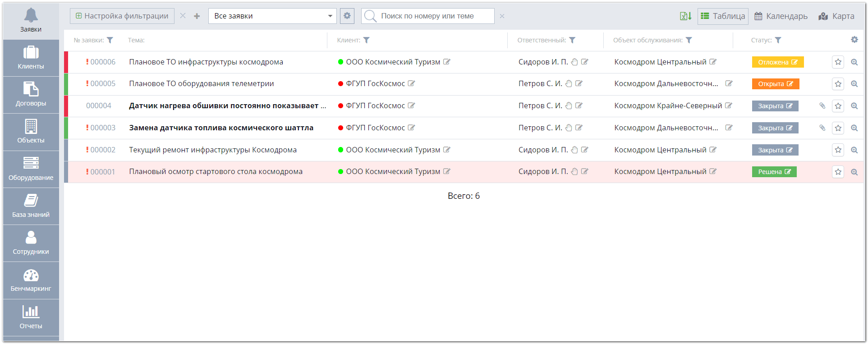
Task: Open the Заявки section in sidebar
Action: tap(31, 21)
